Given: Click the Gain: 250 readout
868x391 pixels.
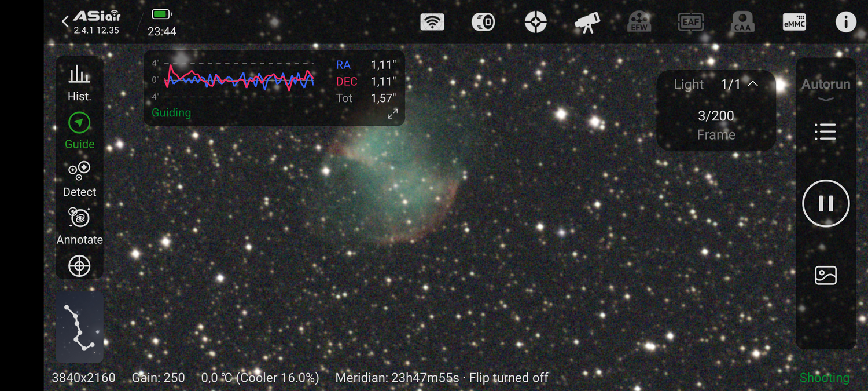Looking at the screenshot, I should tap(158, 378).
